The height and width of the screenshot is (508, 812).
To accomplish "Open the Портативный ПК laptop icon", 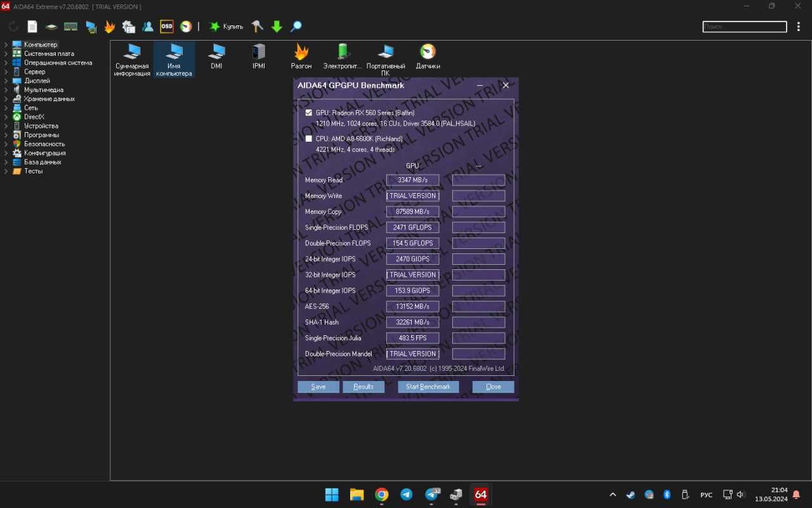I will (x=386, y=60).
